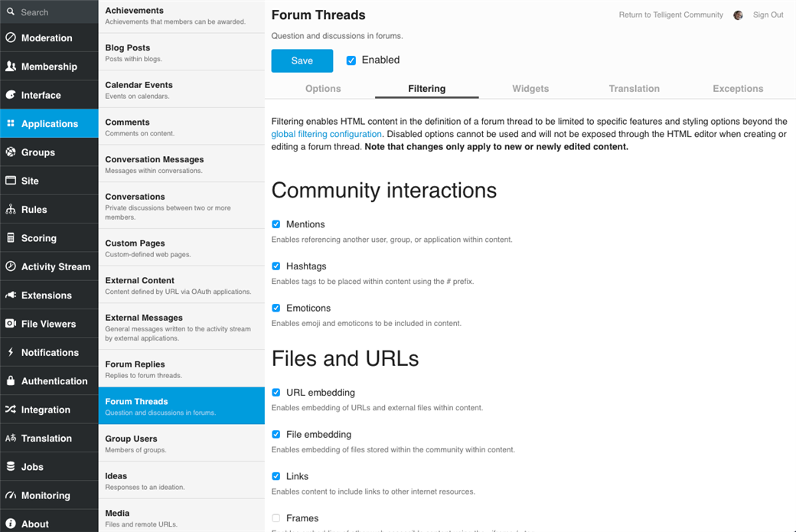The height and width of the screenshot is (532, 796).
Task: Click the 'Community interactions' section heading
Action: (383, 191)
